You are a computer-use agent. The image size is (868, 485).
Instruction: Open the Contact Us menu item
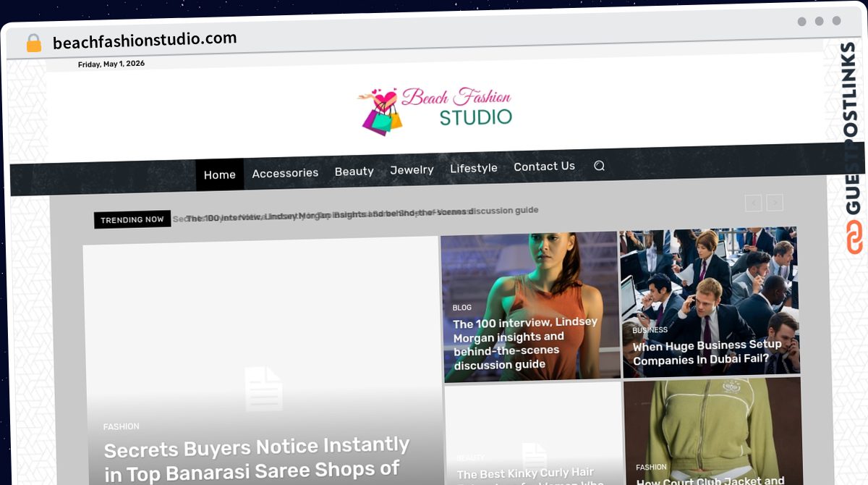point(544,166)
